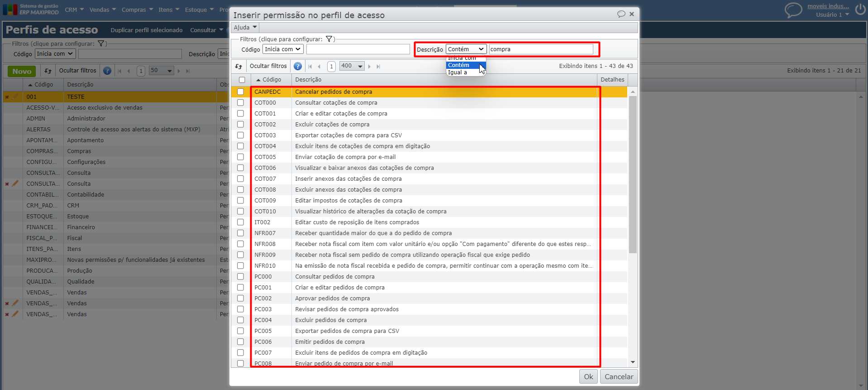Image resolution: width=868 pixels, height=390 pixels.
Task: Click the Código filter text field in dialog
Action: tap(358, 49)
